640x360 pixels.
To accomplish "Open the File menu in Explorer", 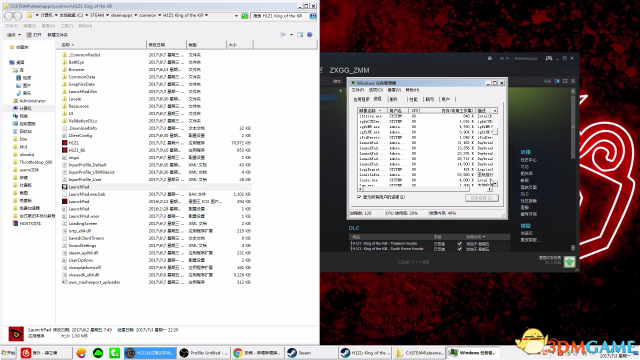I will point(11,26).
